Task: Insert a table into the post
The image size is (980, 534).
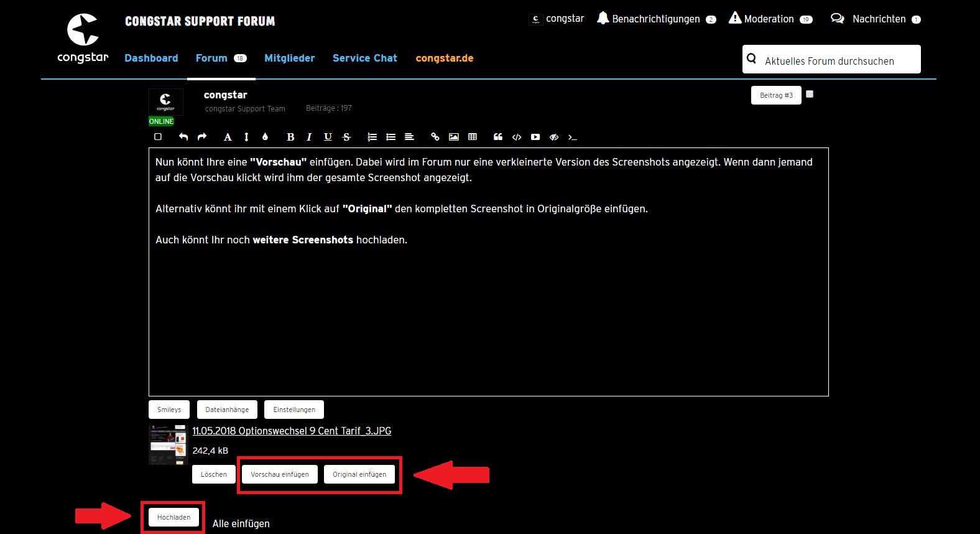Action: click(x=473, y=137)
